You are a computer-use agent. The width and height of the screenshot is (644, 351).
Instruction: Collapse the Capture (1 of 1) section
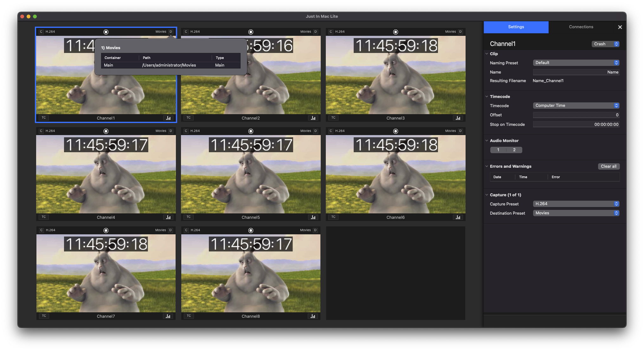[487, 195]
